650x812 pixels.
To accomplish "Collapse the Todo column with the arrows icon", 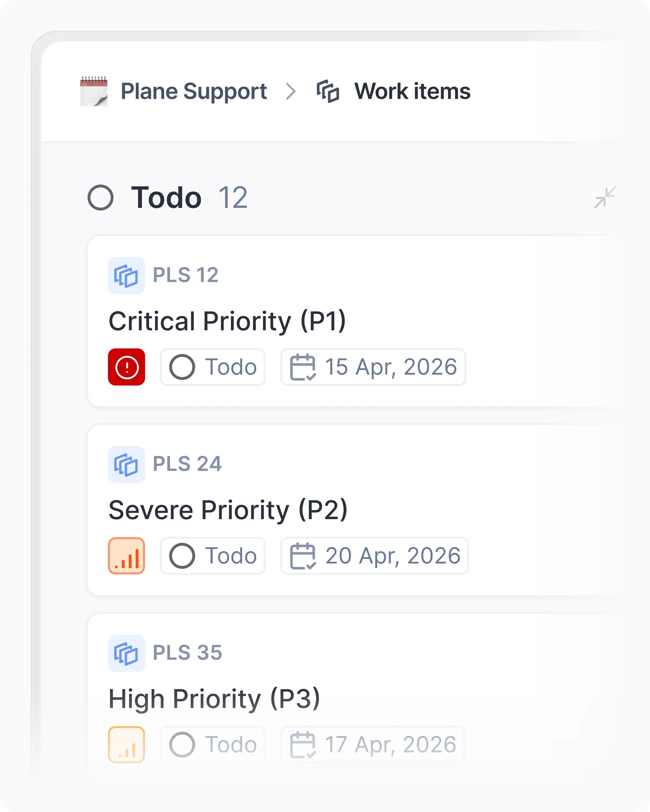I will click(605, 197).
